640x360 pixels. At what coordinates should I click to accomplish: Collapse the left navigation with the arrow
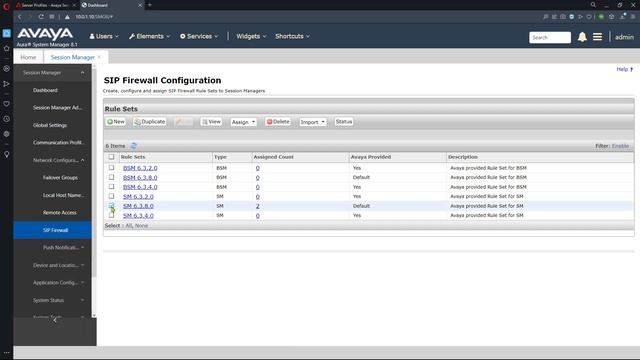coord(55,320)
